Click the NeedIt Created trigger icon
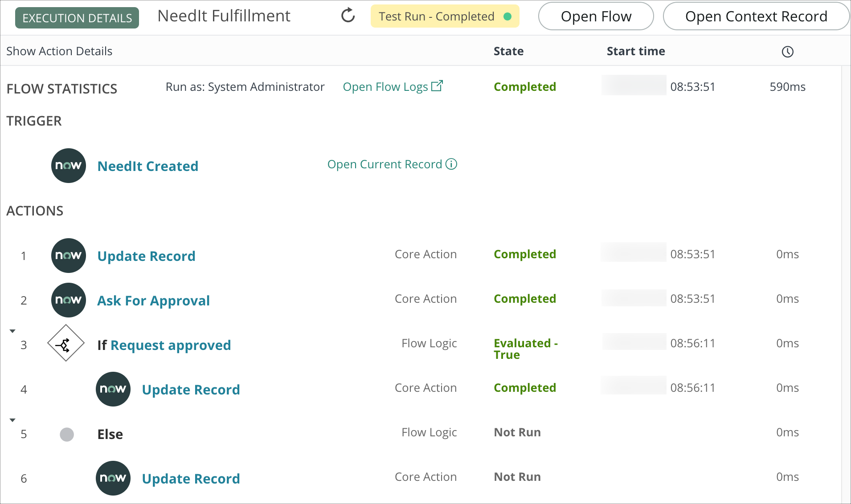Screen dimensions: 851x504 [x=68, y=166]
